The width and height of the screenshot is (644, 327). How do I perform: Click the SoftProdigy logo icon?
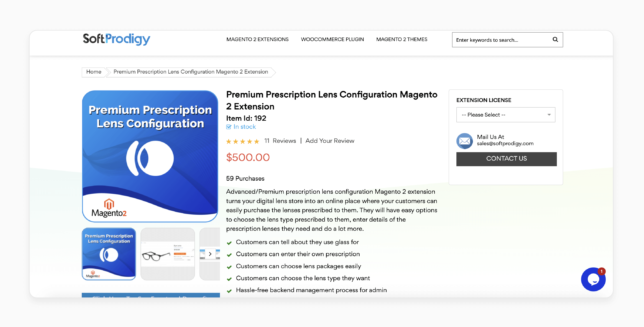point(117,39)
